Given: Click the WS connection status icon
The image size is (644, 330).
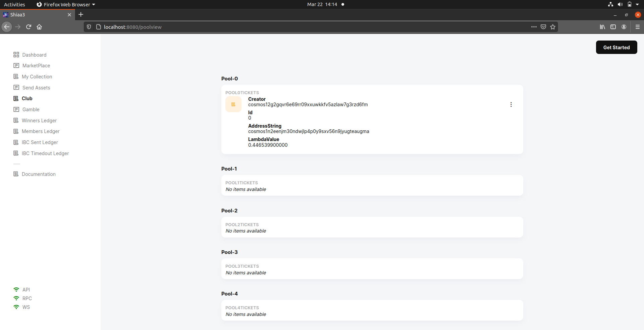Looking at the screenshot, I should coord(16,307).
